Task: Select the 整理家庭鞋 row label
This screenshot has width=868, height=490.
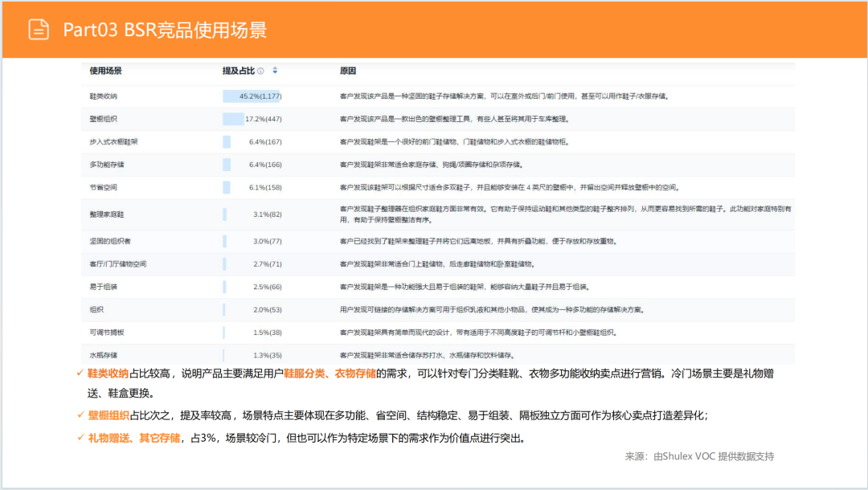Action: point(107,214)
